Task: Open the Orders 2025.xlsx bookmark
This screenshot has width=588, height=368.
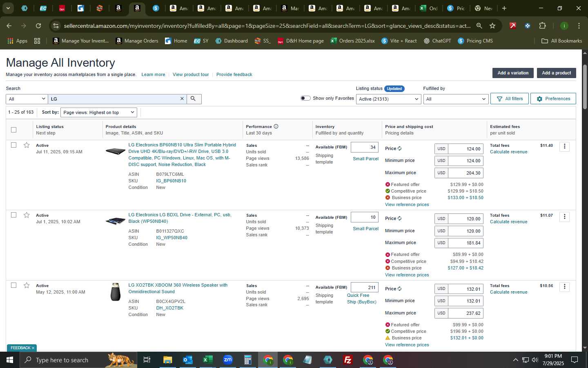Action: coord(352,41)
